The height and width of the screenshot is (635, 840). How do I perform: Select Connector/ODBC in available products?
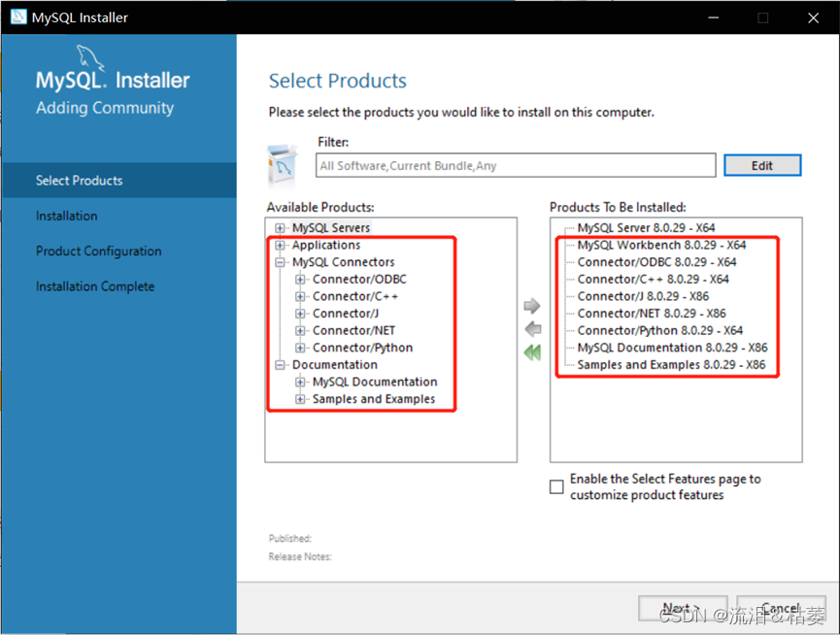point(359,280)
